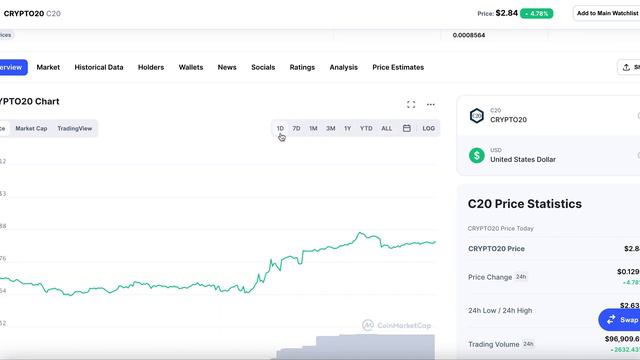Open the Historical Data tab
Viewport: 640px width, 360px height.
pos(99,67)
